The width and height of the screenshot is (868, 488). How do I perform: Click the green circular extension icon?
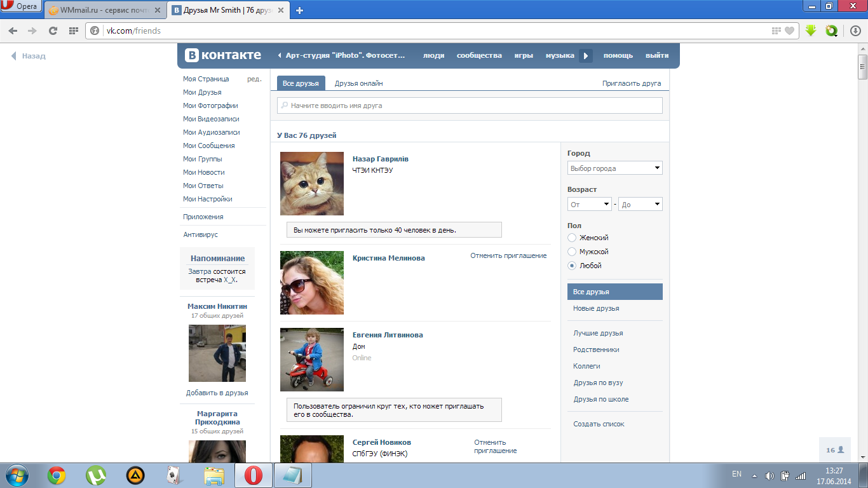(x=831, y=30)
